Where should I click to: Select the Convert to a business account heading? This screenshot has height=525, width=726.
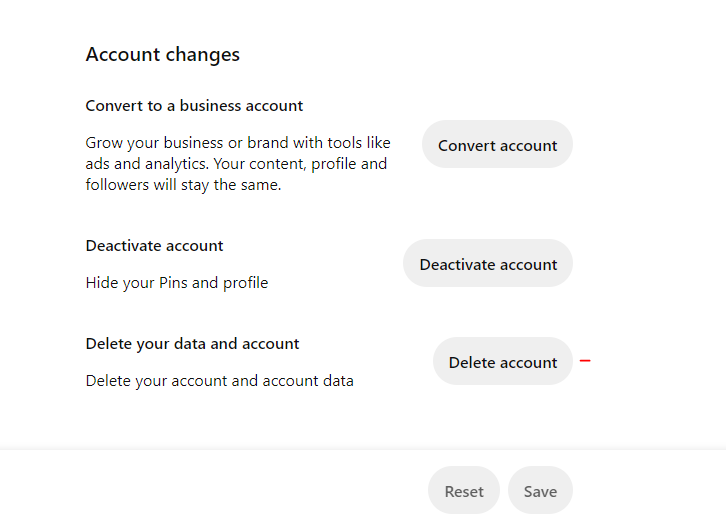194,106
